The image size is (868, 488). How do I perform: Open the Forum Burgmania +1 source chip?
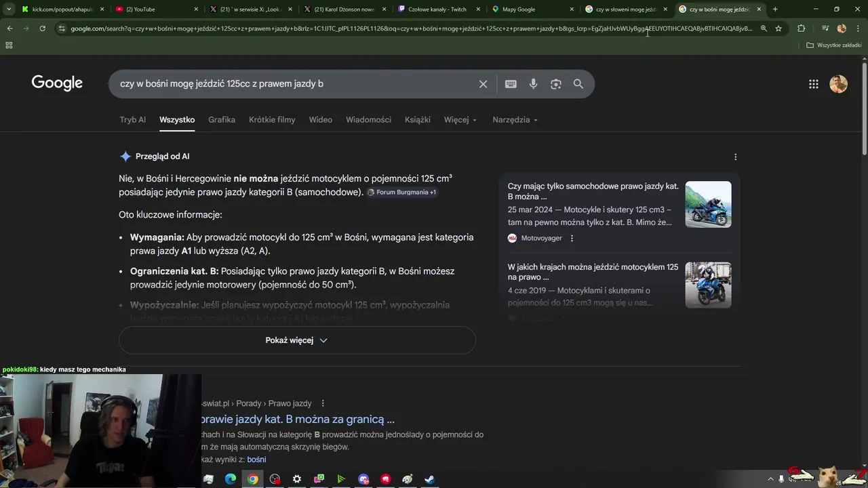[x=401, y=192]
